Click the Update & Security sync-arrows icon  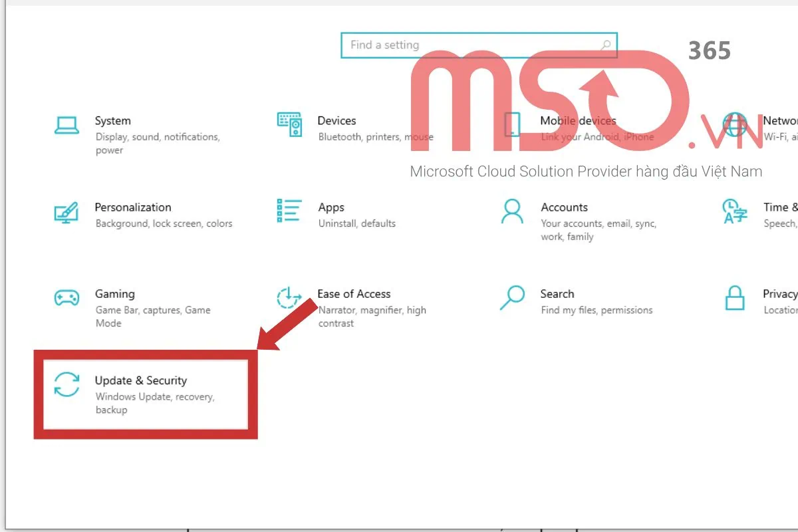tap(66, 386)
